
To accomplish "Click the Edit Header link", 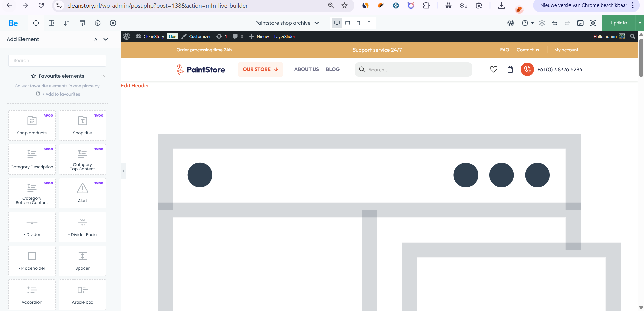I will 135,86.
